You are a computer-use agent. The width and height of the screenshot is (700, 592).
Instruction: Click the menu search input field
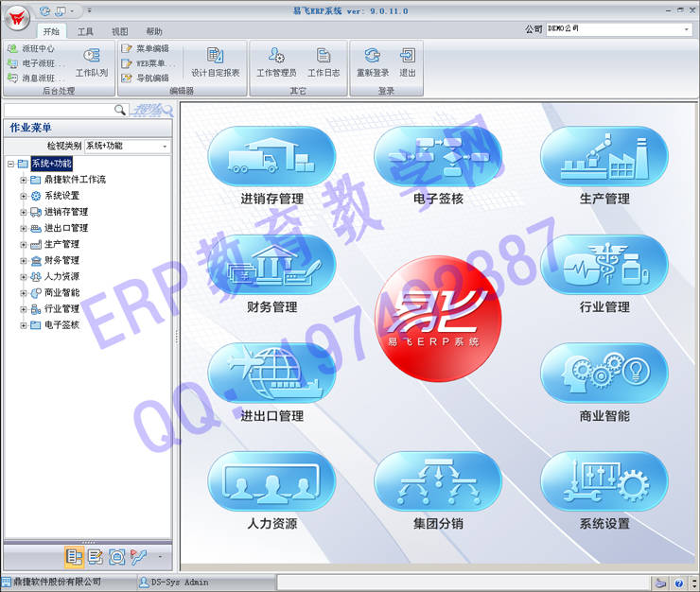tap(59, 110)
